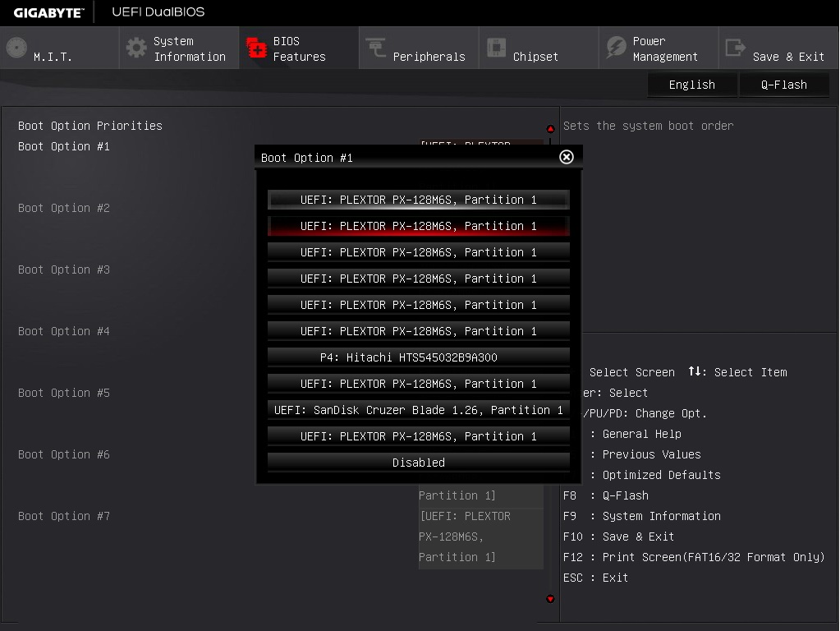
Task: Select the Boot Option #7 row
Action: coord(64,516)
